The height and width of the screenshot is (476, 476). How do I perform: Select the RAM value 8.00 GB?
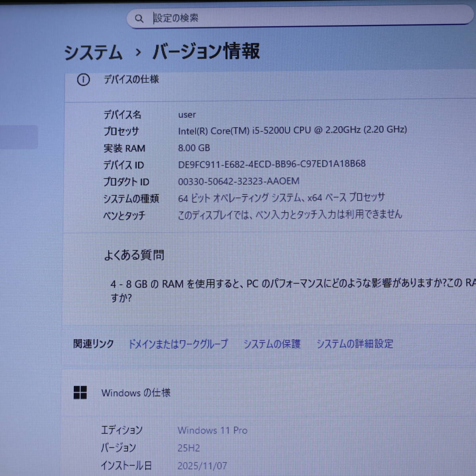[x=194, y=148]
